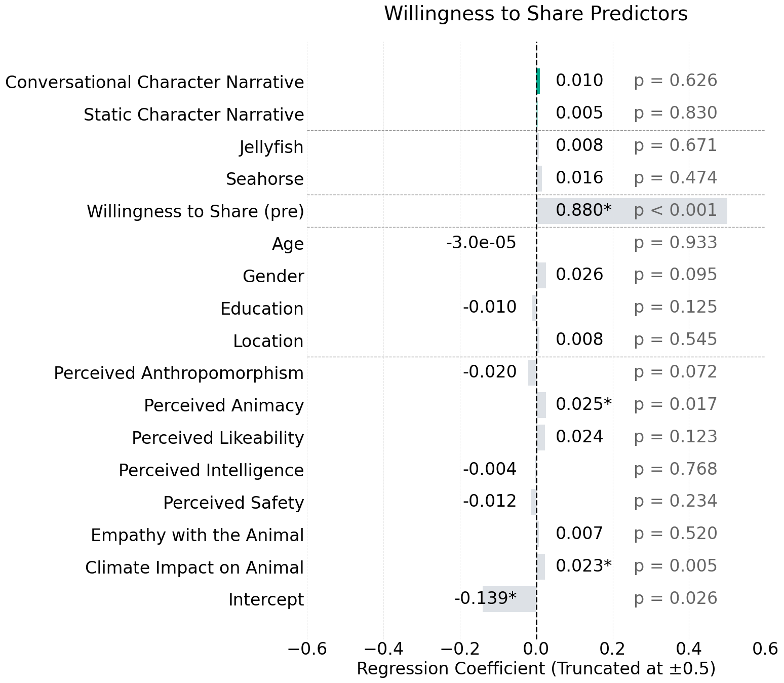Click the 0.025* value for Perceived Animacy
The width and height of the screenshot is (784, 683).
point(583,404)
